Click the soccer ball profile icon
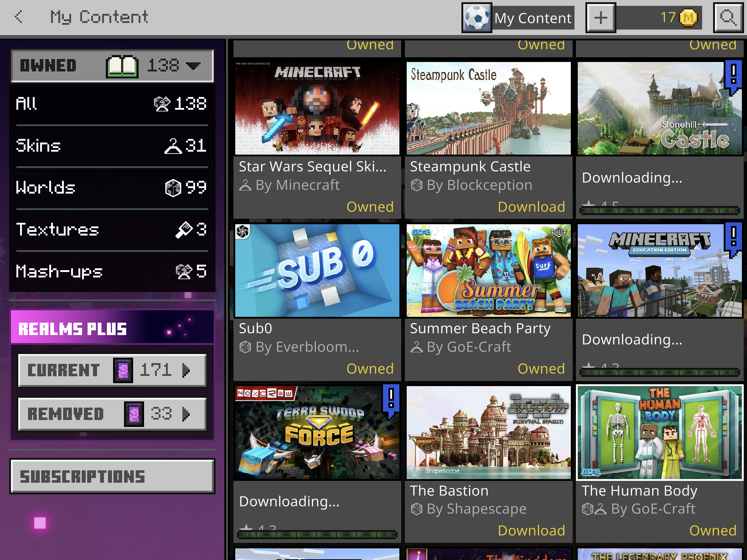 [x=477, y=17]
